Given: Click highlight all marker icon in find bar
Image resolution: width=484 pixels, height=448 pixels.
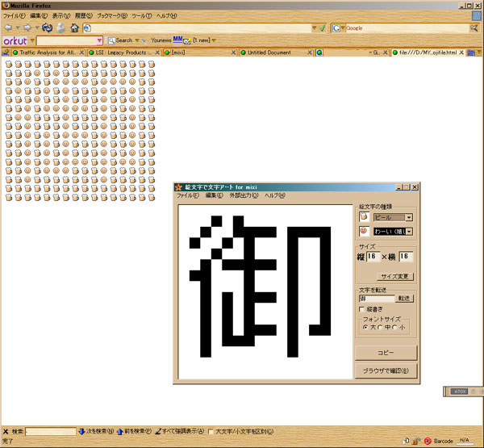Looking at the screenshot, I should [158, 431].
